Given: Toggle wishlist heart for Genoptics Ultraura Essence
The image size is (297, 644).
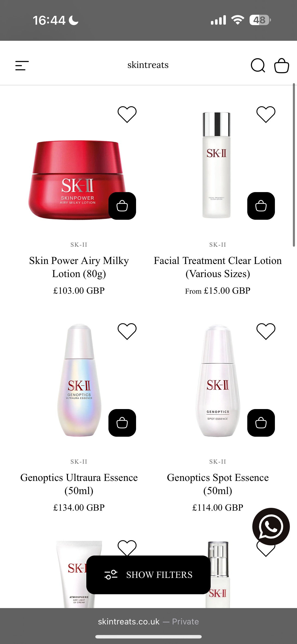Looking at the screenshot, I should 127,331.
